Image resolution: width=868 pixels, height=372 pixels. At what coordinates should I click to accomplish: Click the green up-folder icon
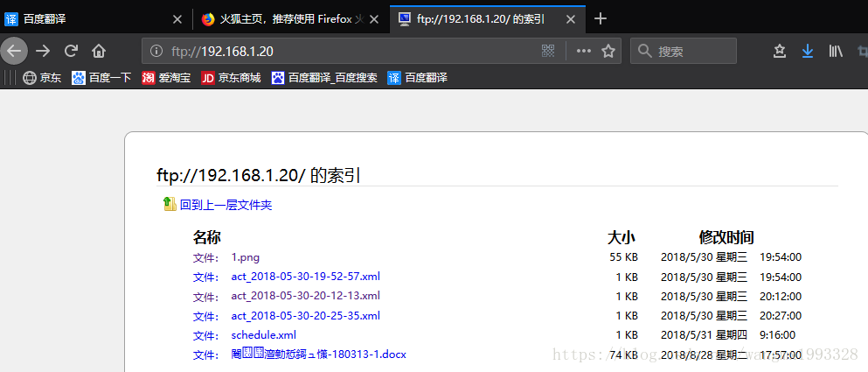point(170,204)
